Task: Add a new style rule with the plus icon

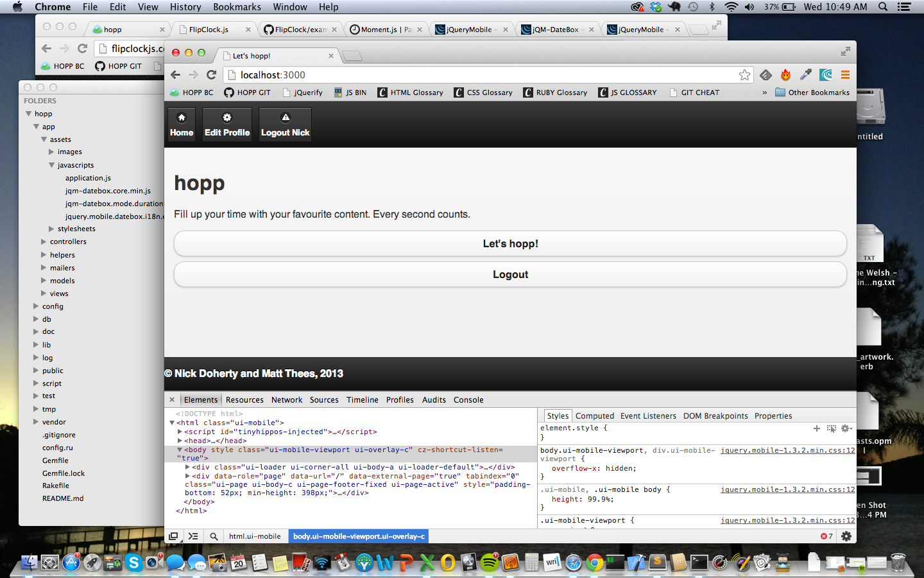Action: 817,428
